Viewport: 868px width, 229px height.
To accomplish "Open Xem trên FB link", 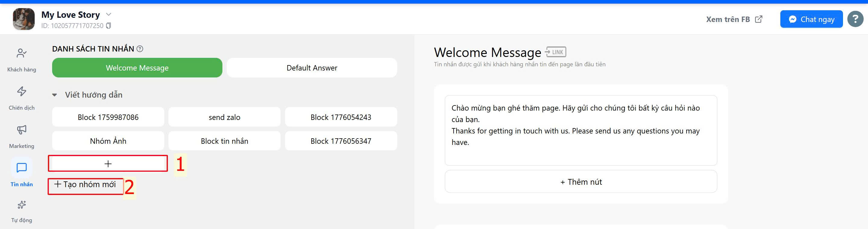I will point(734,19).
